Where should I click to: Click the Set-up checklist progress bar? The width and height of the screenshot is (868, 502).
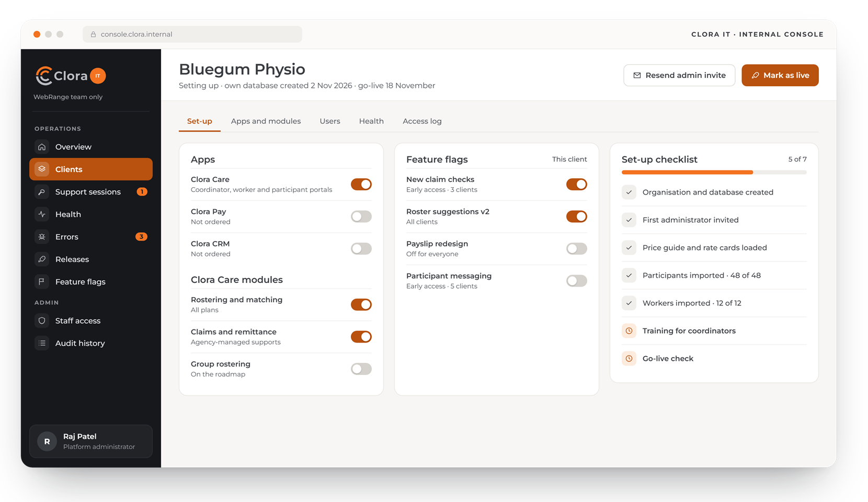point(714,173)
